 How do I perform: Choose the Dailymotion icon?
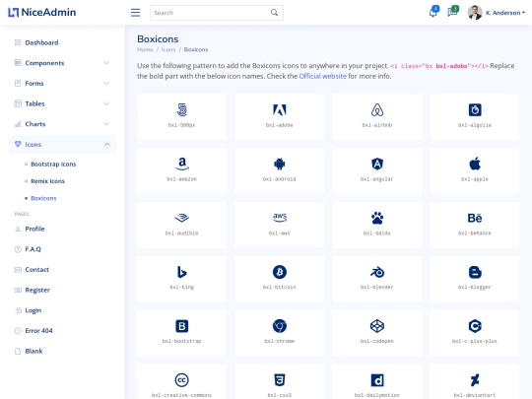(x=377, y=380)
